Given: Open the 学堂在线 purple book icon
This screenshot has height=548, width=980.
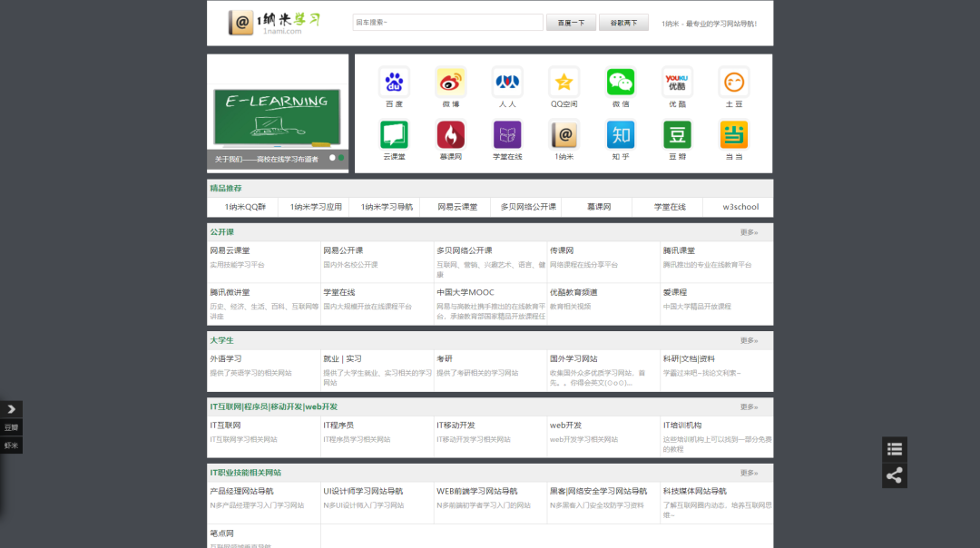Looking at the screenshot, I should (x=507, y=134).
